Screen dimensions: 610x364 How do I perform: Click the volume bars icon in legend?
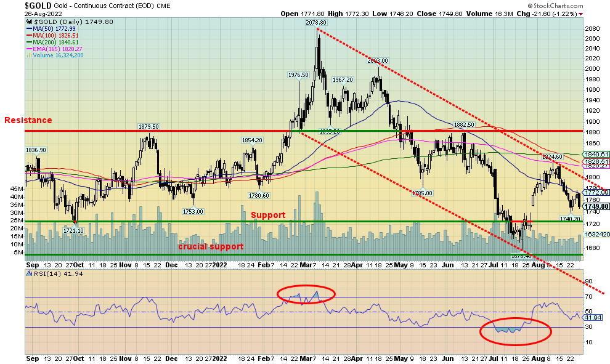(x=28, y=55)
